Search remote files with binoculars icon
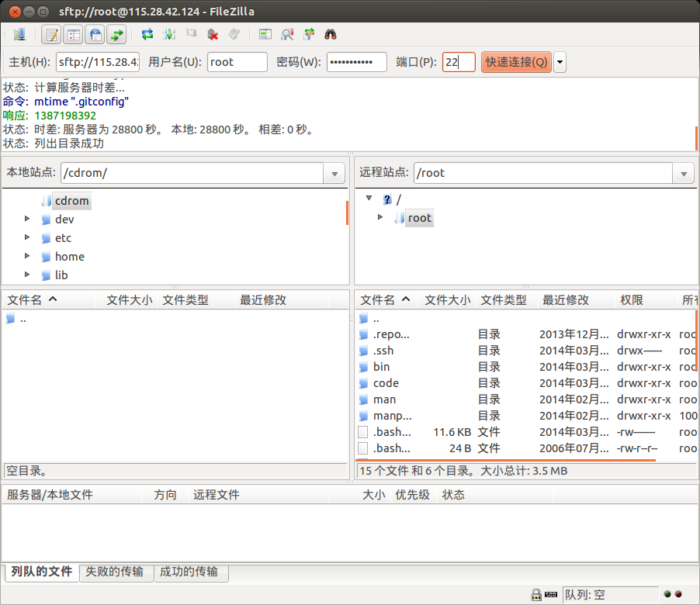 (x=331, y=34)
